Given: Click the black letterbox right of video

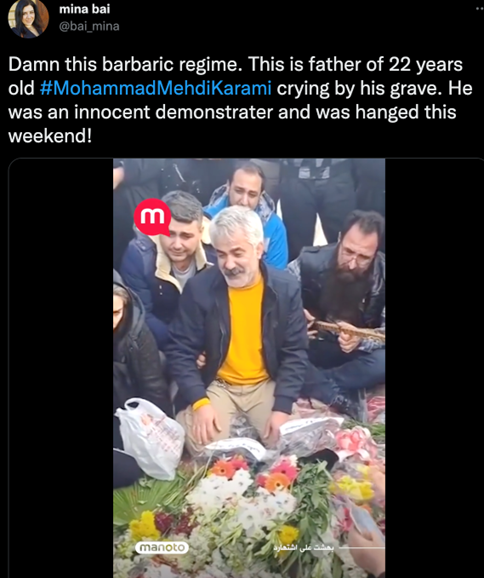Looking at the screenshot, I should (434, 368).
